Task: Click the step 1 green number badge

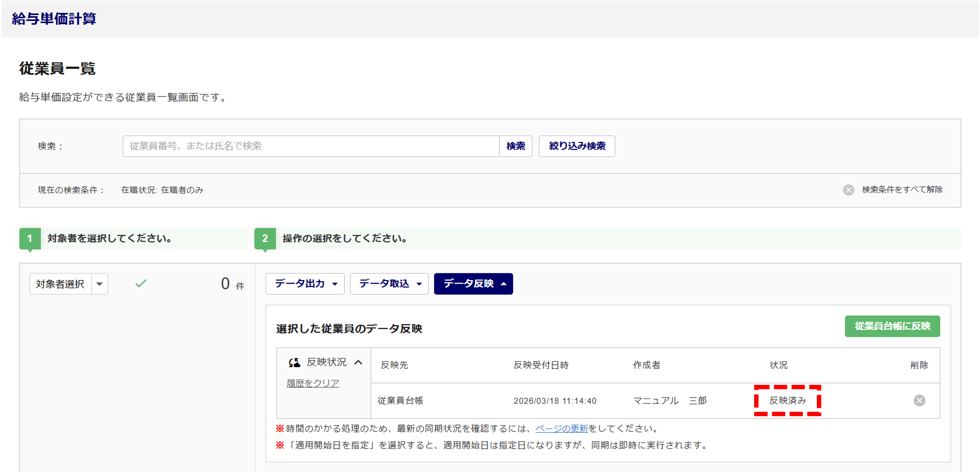Action: 30,238
